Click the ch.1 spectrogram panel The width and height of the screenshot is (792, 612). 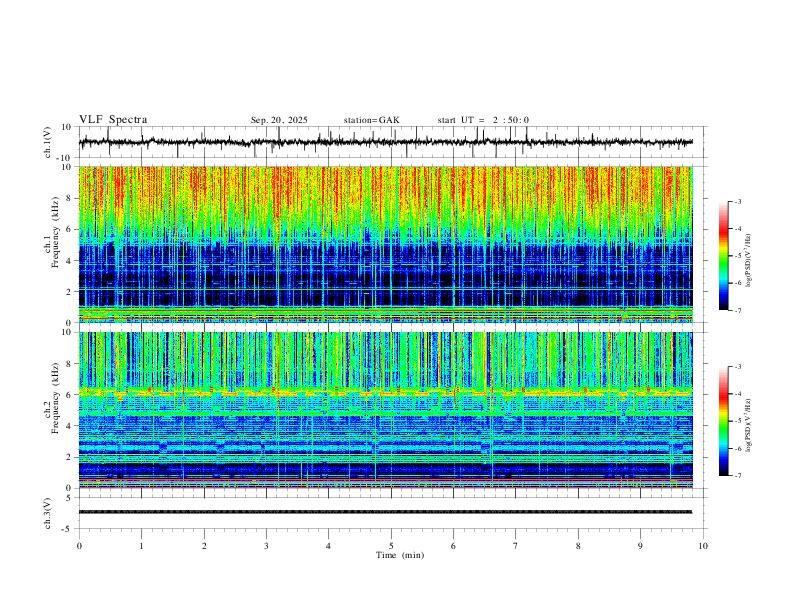pyautogui.click(x=385, y=244)
